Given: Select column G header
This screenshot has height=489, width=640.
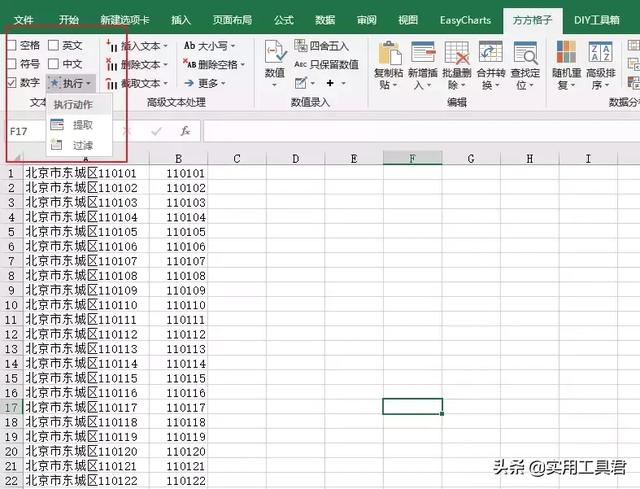Looking at the screenshot, I should click(x=471, y=158).
